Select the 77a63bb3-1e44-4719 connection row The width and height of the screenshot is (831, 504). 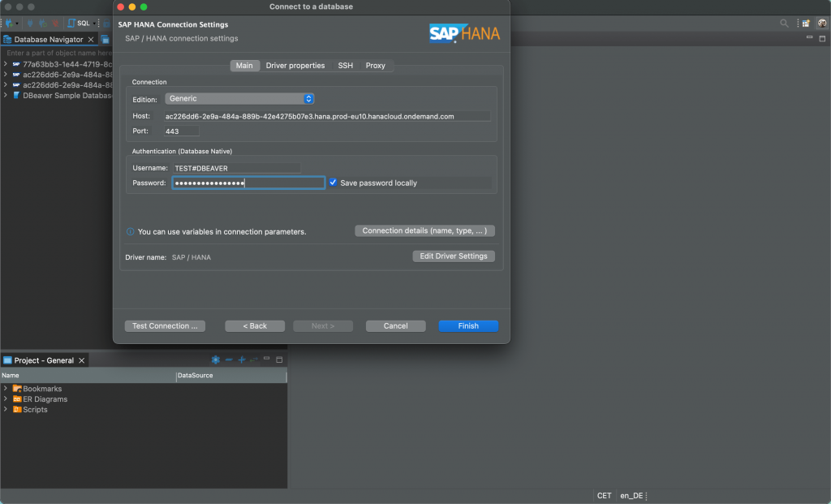[56, 64]
